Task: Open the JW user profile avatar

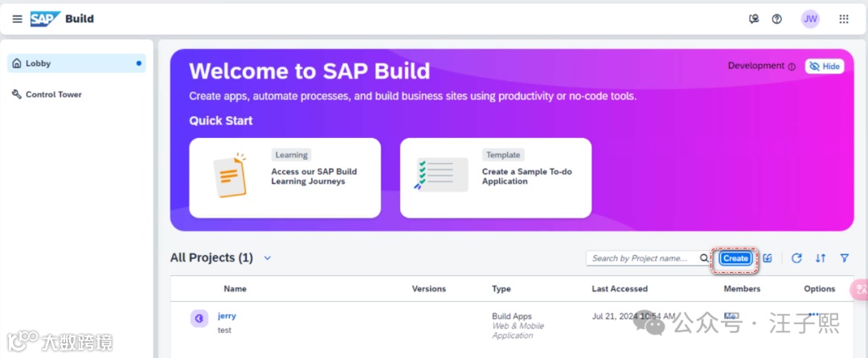Action: pyautogui.click(x=810, y=19)
